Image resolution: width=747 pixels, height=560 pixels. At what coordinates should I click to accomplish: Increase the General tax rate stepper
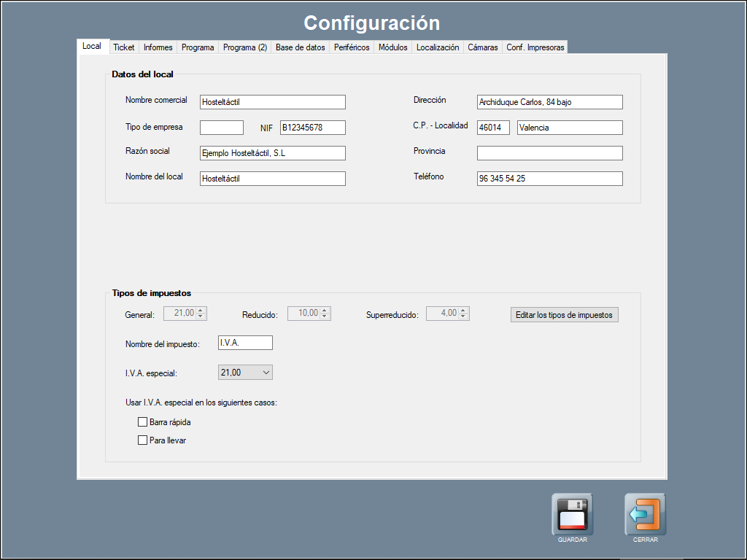(x=201, y=311)
